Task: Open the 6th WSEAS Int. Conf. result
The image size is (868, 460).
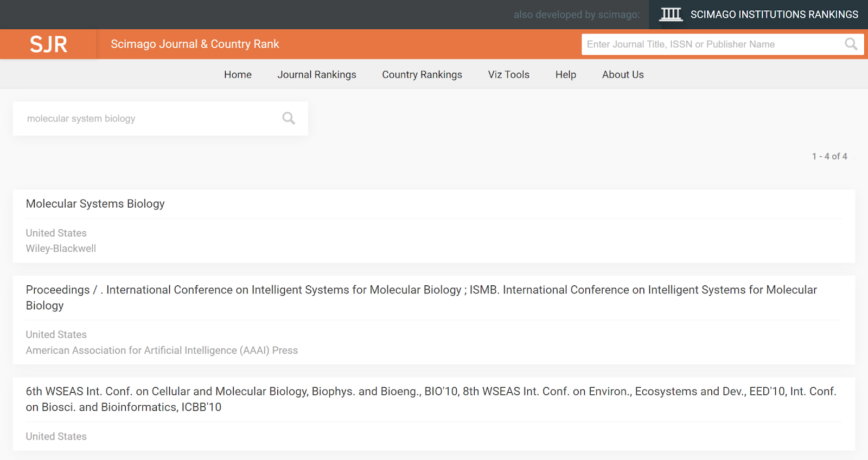Action: click(431, 399)
